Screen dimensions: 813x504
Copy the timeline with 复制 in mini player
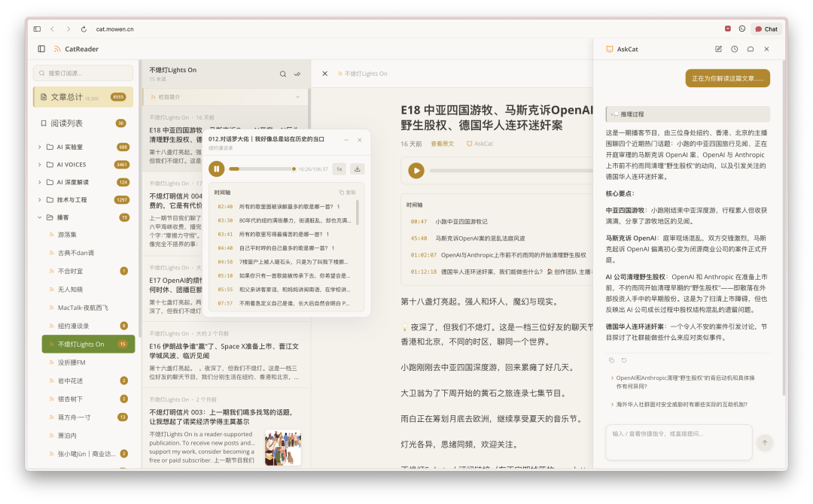pyautogui.click(x=347, y=192)
